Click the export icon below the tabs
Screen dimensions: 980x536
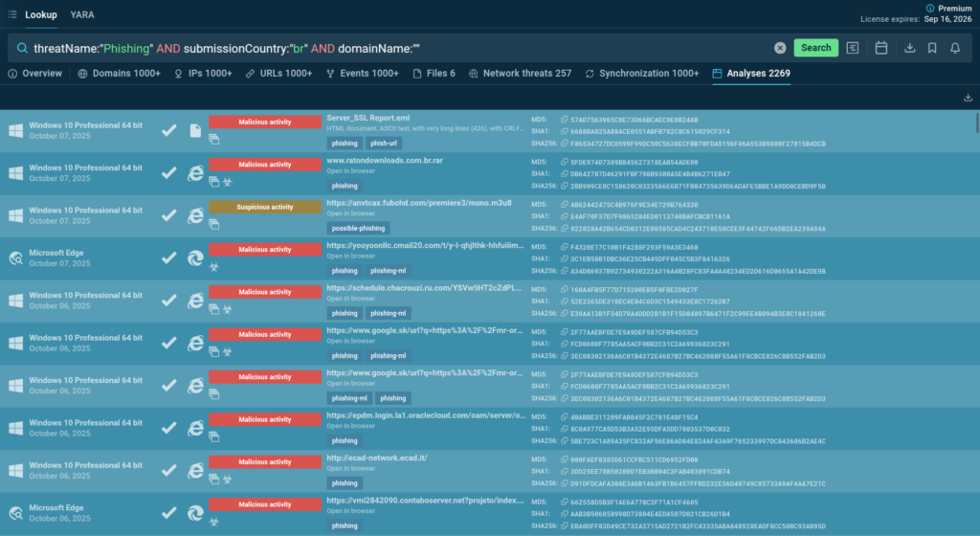click(968, 98)
